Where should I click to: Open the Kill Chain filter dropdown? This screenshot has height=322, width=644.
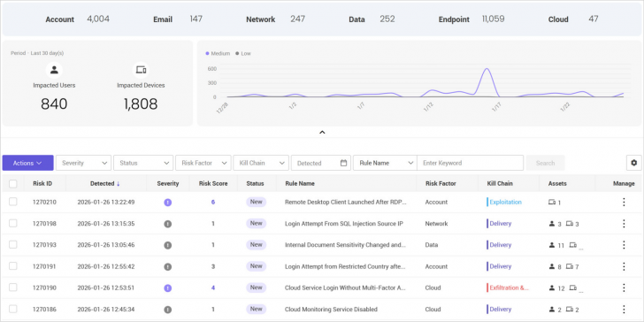point(261,163)
